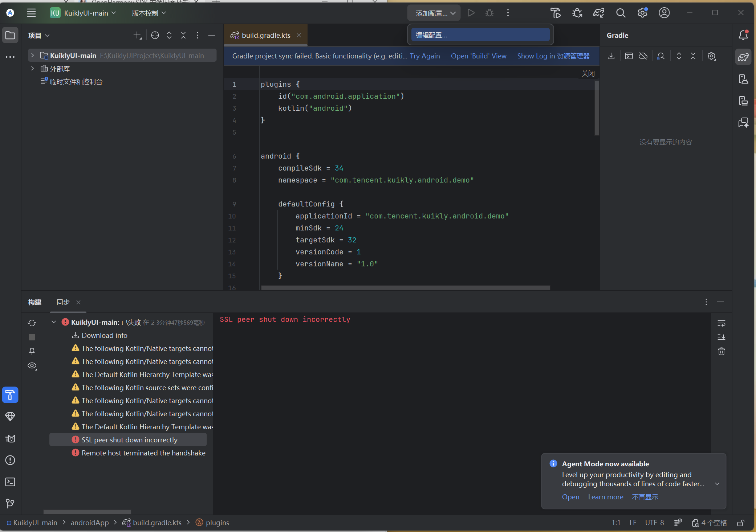Viewport: 756px width, 532px height.
Task: Switch to the build.gradle.kts editor tab
Action: coord(266,35)
